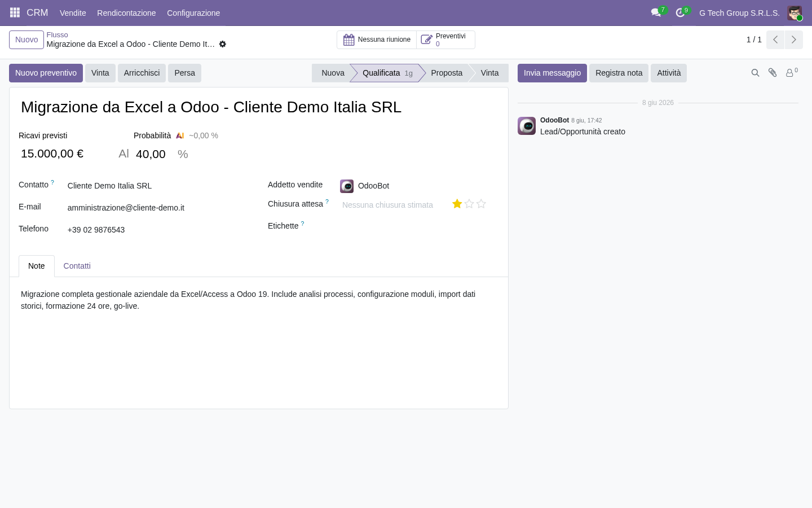This screenshot has width=812, height=508.
Task: Open the user avatar menu
Action: [x=795, y=13]
